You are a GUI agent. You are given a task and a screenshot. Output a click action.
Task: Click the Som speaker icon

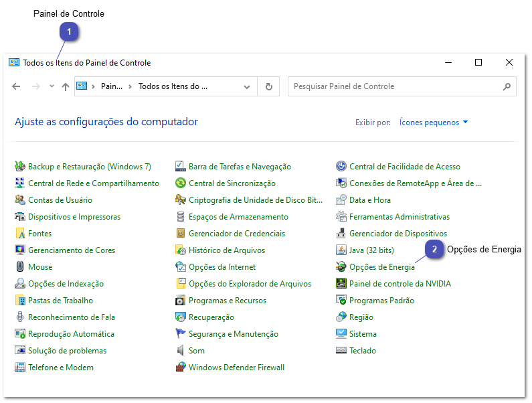(x=181, y=351)
